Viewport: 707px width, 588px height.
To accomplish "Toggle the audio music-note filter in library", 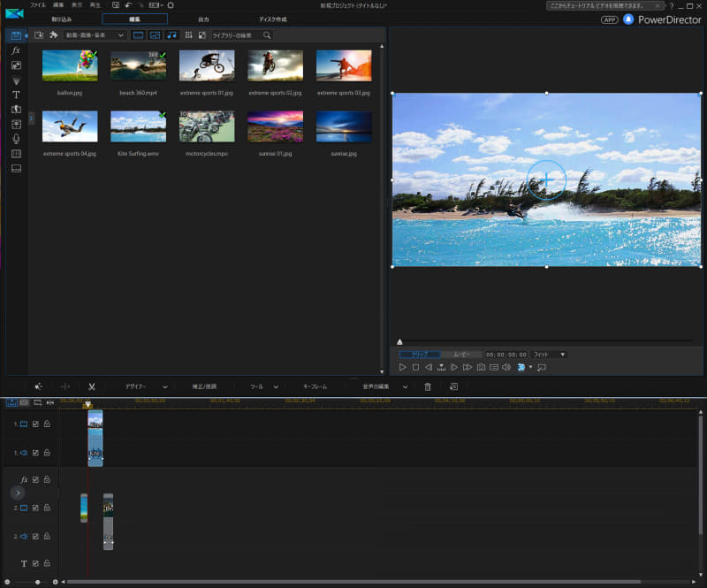I will (x=172, y=35).
